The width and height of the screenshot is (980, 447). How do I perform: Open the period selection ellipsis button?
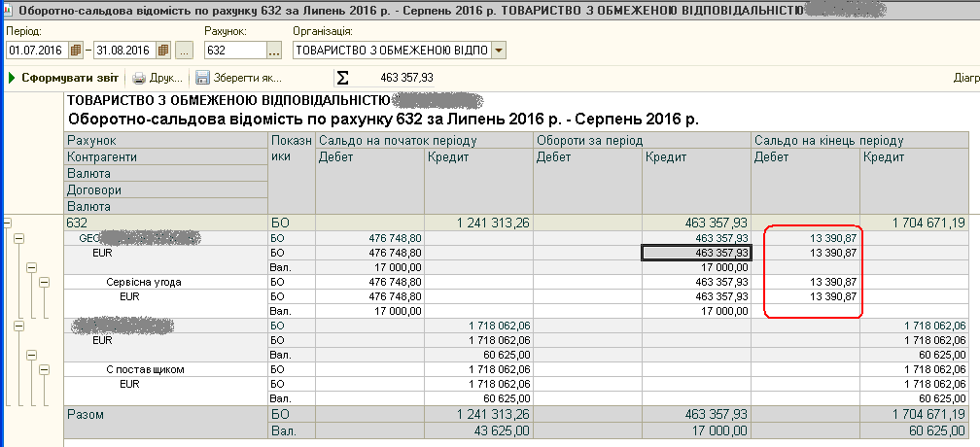click(183, 51)
